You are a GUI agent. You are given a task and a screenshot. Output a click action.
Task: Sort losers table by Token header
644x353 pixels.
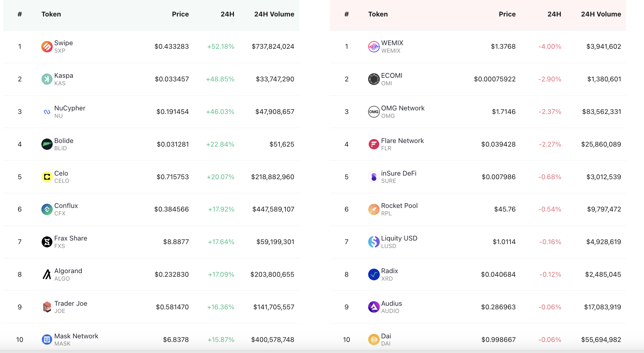tap(378, 14)
